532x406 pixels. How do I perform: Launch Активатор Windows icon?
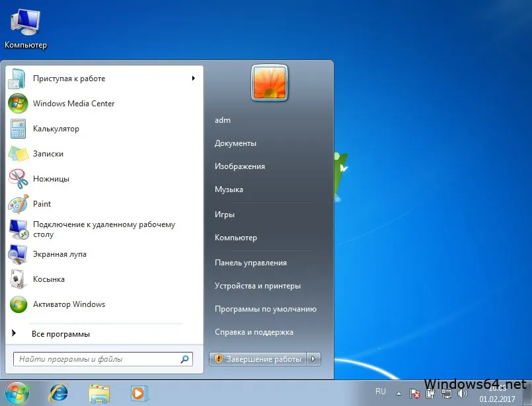[19, 304]
